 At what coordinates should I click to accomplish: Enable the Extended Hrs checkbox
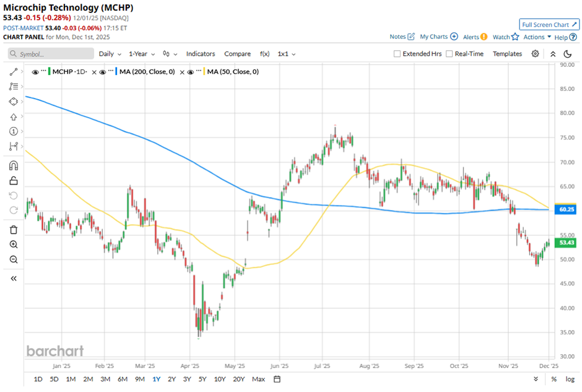(397, 54)
